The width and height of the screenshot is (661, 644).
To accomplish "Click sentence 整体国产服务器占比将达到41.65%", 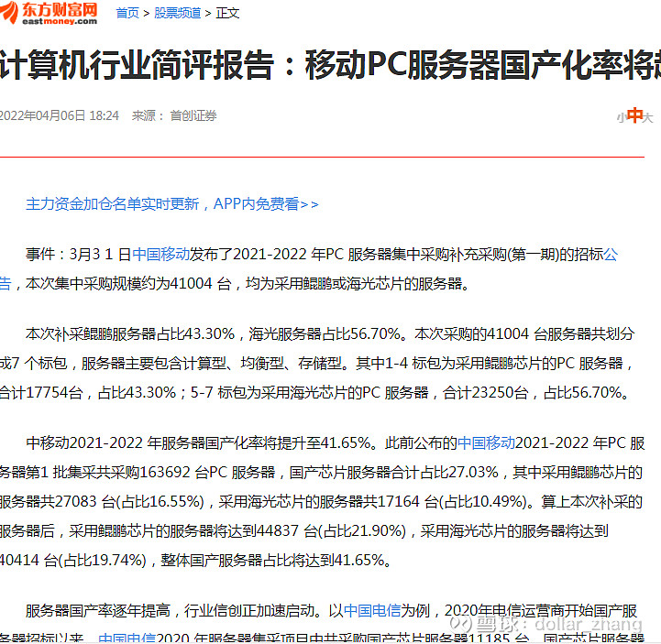I will tap(273, 561).
